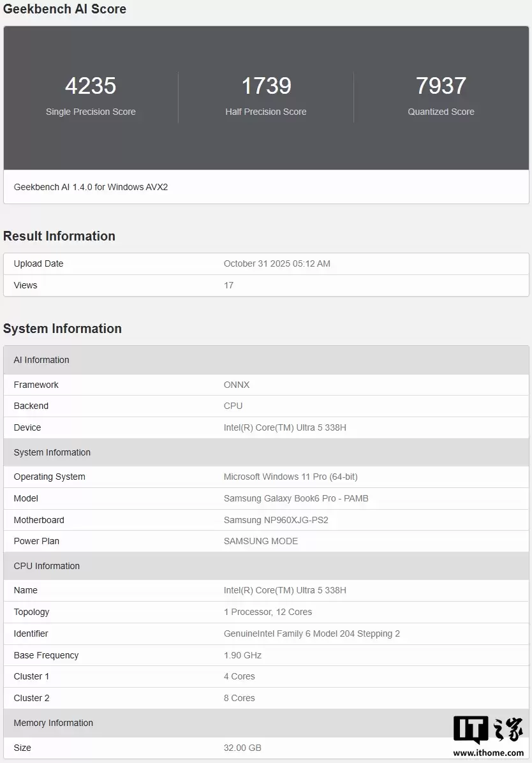Expand the Memory Information section header
Image resolution: width=532 pixels, height=763 pixels.
[53, 723]
